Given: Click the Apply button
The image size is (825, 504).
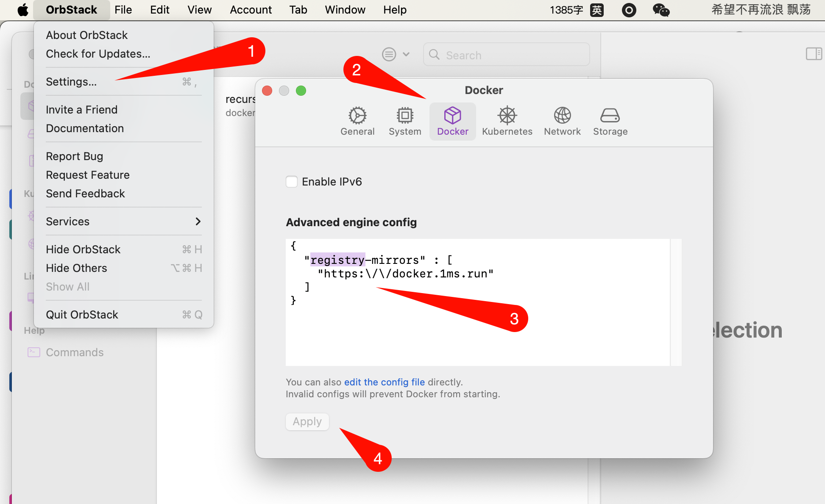Looking at the screenshot, I should (307, 421).
